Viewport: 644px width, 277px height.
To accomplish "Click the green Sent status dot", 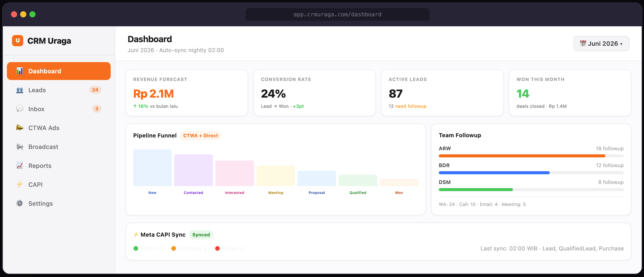I will pos(136,248).
